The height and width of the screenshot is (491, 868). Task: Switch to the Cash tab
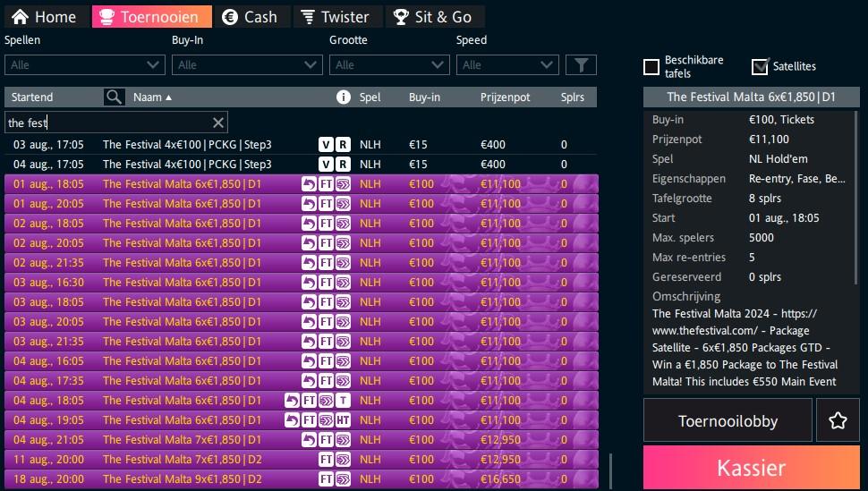pyautogui.click(x=250, y=16)
